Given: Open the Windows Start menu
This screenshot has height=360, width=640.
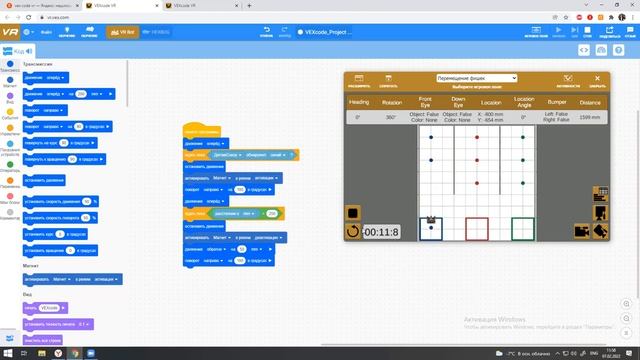Looking at the screenshot, I should click(x=8, y=353).
